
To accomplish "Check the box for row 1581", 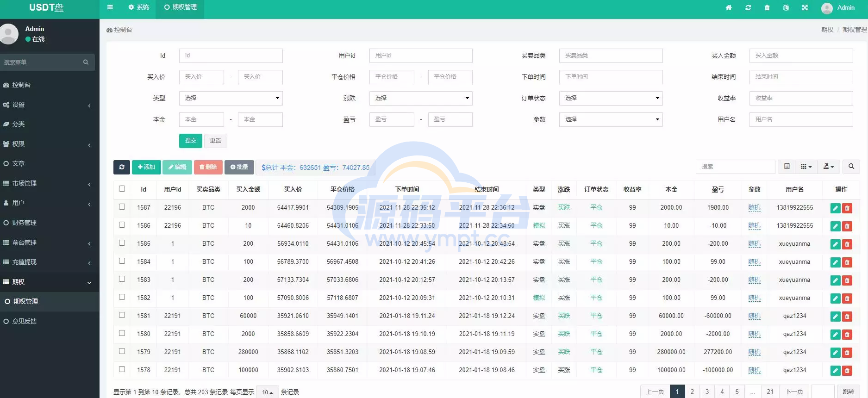I will (122, 315).
